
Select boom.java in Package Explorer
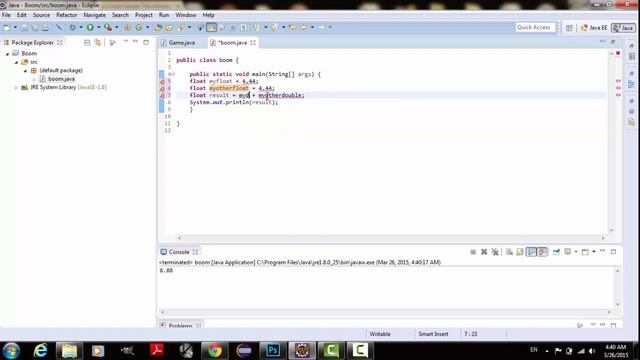pos(61,79)
